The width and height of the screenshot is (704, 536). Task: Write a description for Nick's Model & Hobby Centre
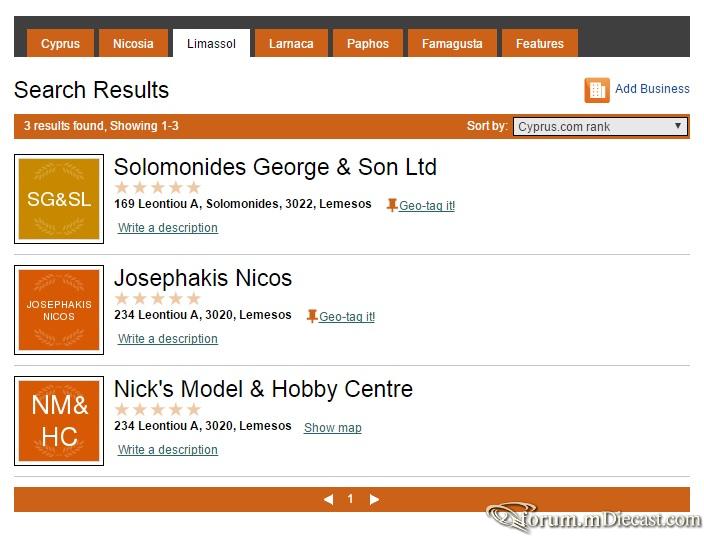[168, 449]
